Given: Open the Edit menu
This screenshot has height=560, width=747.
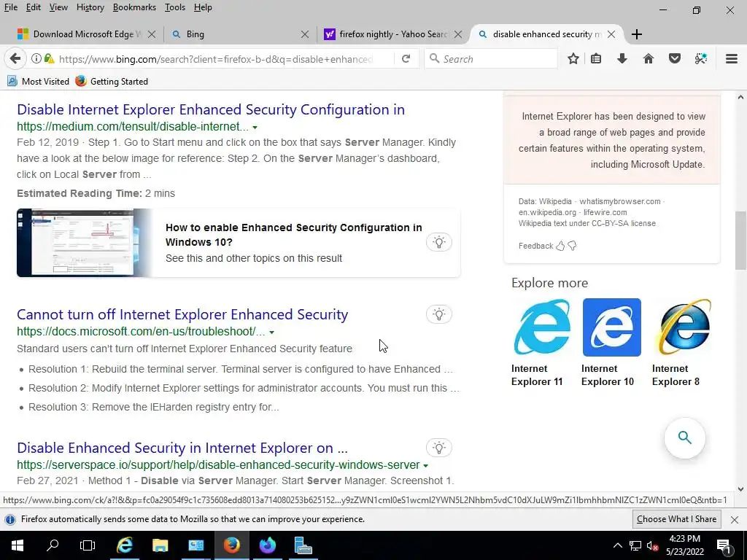Looking at the screenshot, I should [x=34, y=7].
